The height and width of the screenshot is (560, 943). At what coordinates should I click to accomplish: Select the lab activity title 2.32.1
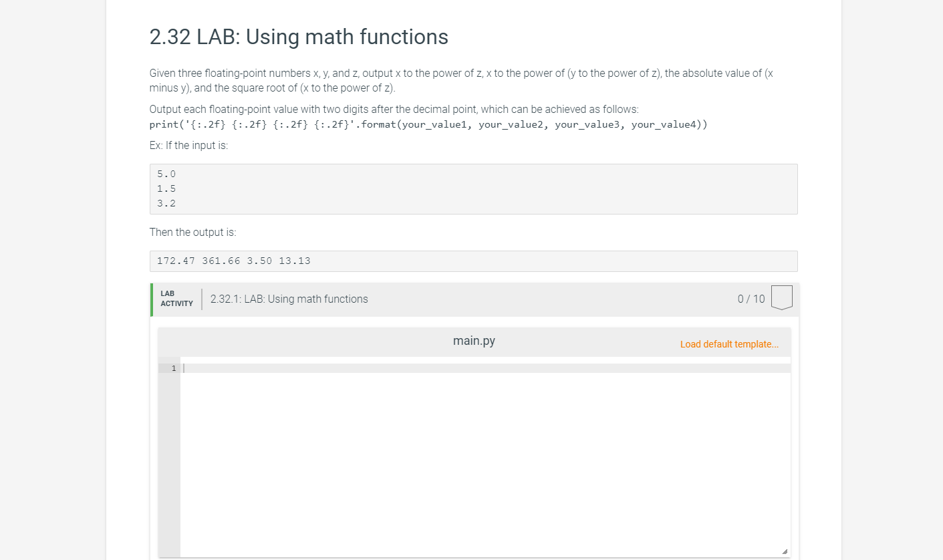coord(289,299)
